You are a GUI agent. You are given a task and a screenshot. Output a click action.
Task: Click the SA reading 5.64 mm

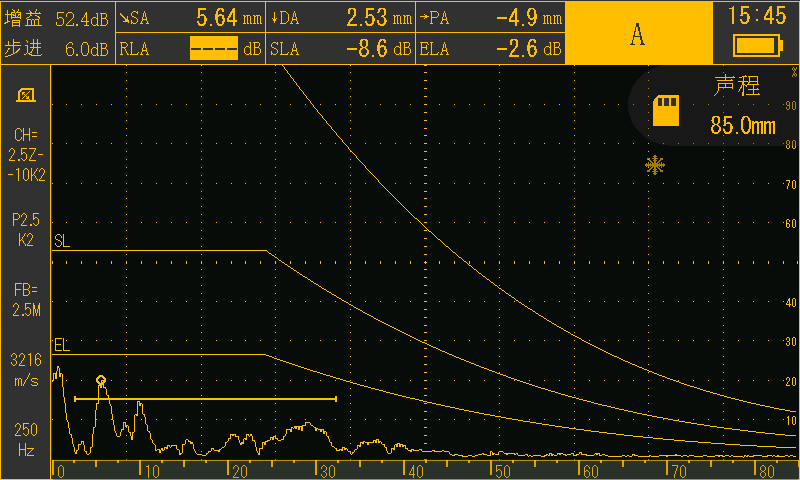[x=229, y=18]
